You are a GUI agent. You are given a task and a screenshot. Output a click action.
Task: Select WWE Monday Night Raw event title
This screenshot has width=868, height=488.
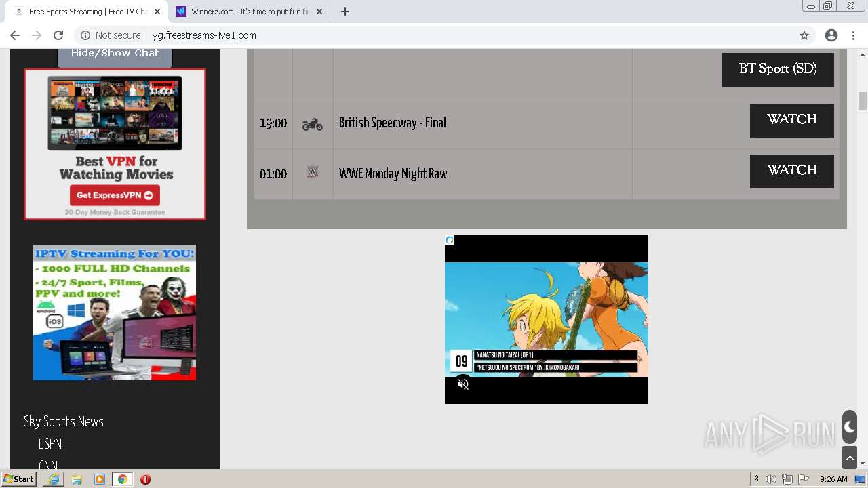[x=393, y=174]
